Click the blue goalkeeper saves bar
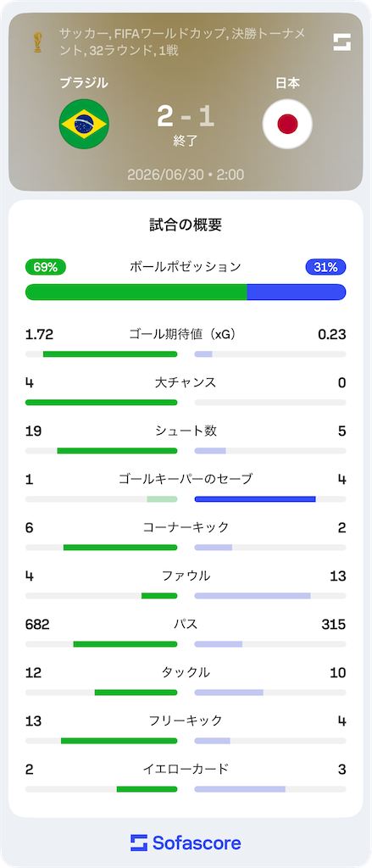 pyautogui.click(x=255, y=498)
